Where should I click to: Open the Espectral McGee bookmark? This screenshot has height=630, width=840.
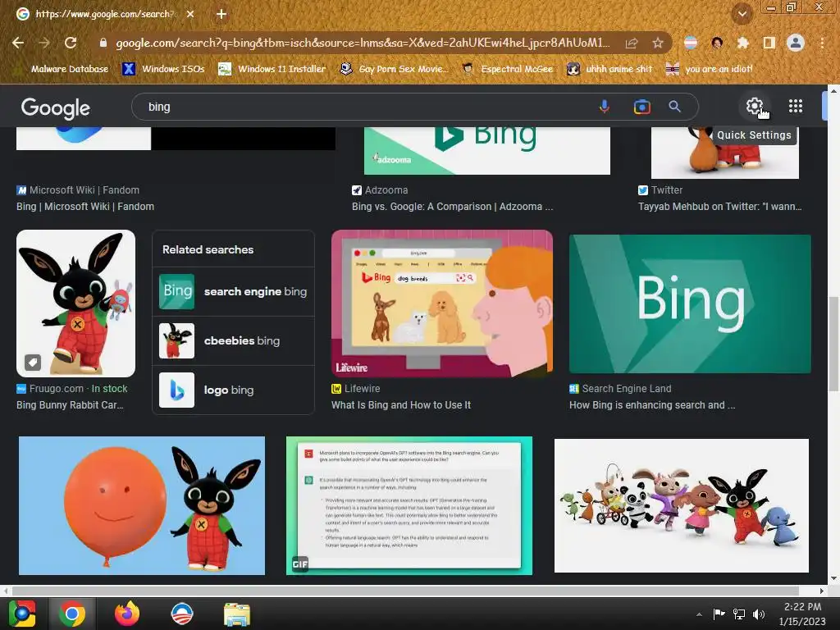[x=508, y=69]
